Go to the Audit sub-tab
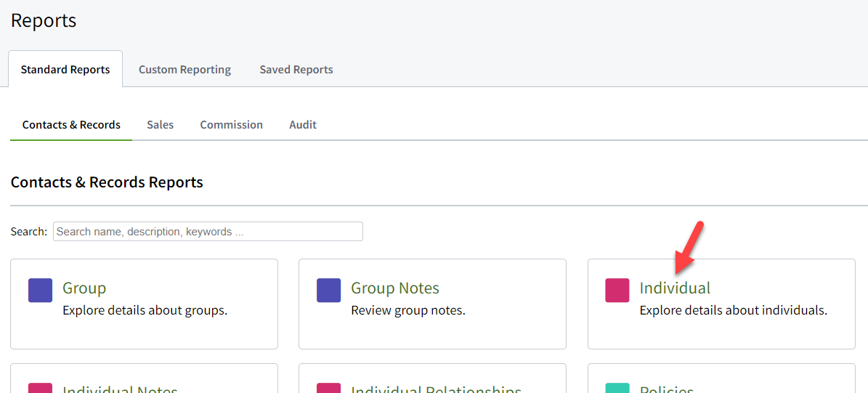This screenshot has width=868, height=393. coord(303,124)
